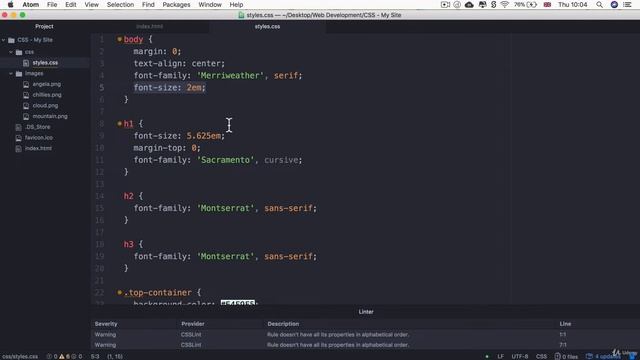Image resolution: width=640 pixels, height=360 pixels.
Task: Sort linter table by Provider column
Action: (x=193, y=324)
